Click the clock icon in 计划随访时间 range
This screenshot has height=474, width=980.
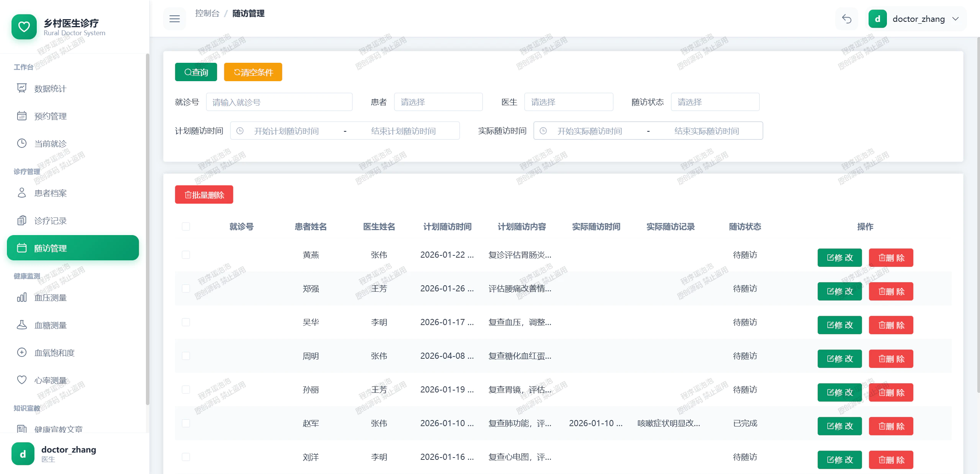[240, 131]
